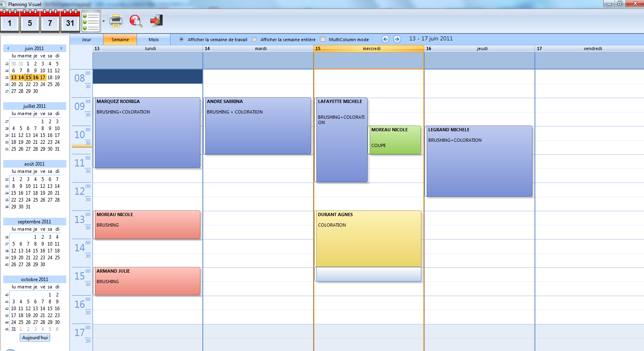
Task: Click the printer icon
Action: (116, 21)
